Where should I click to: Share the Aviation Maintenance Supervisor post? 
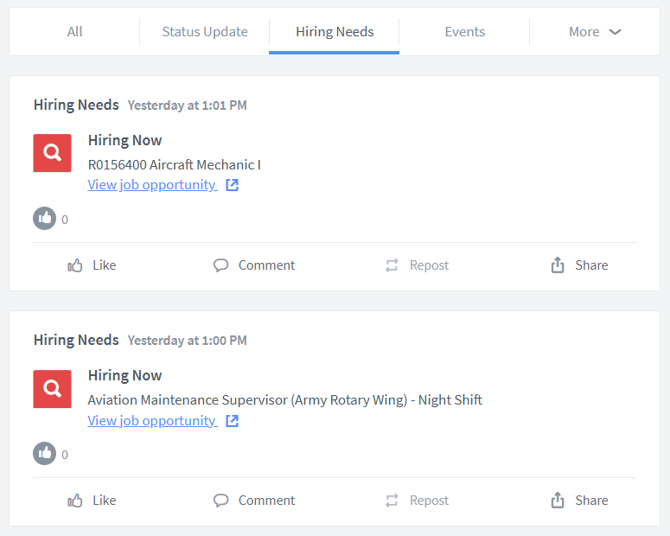[579, 501]
